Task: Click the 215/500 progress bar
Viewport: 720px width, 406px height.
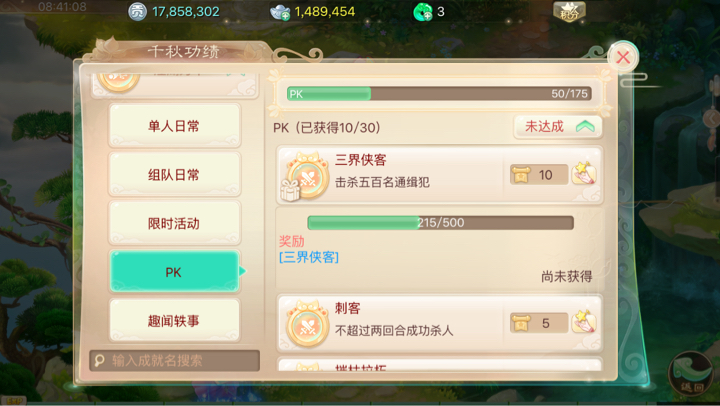Action: click(x=440, y=223)
